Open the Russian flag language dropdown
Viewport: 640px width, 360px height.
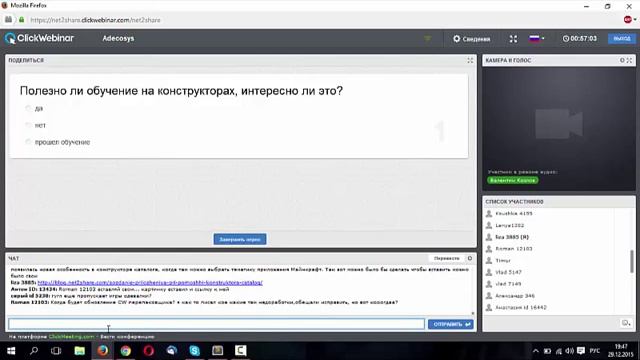coord(537,38)
